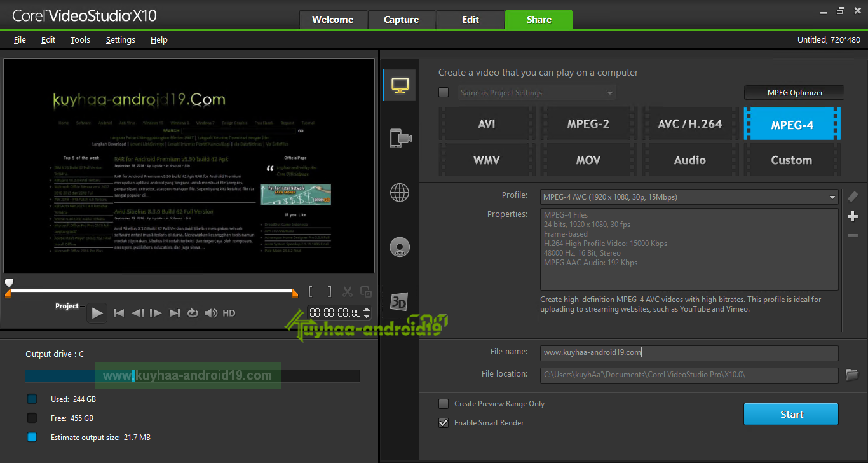Click the white scrubber handle on preview bar
The image size is (868, 463).
[x=8, y=282]
